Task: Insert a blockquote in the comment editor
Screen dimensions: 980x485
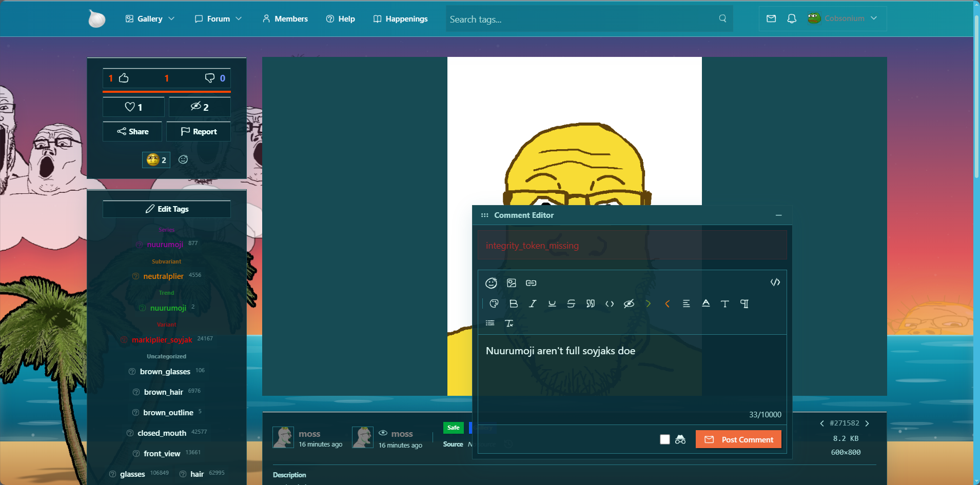Action: (x=591, y=304)
